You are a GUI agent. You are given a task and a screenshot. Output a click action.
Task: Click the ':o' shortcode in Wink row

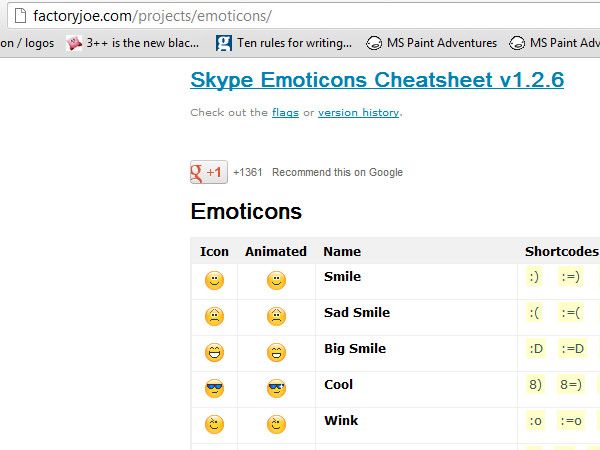click(x=535, y=421)
